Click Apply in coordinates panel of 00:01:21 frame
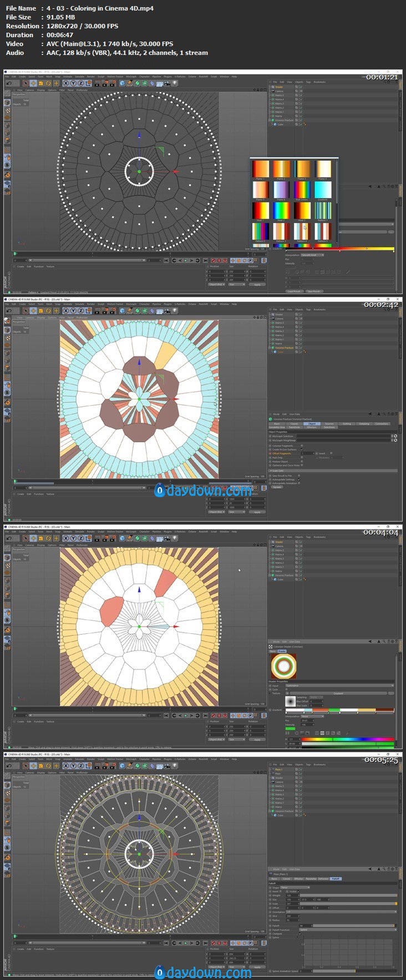406x980 pixels. coord(257,284)
